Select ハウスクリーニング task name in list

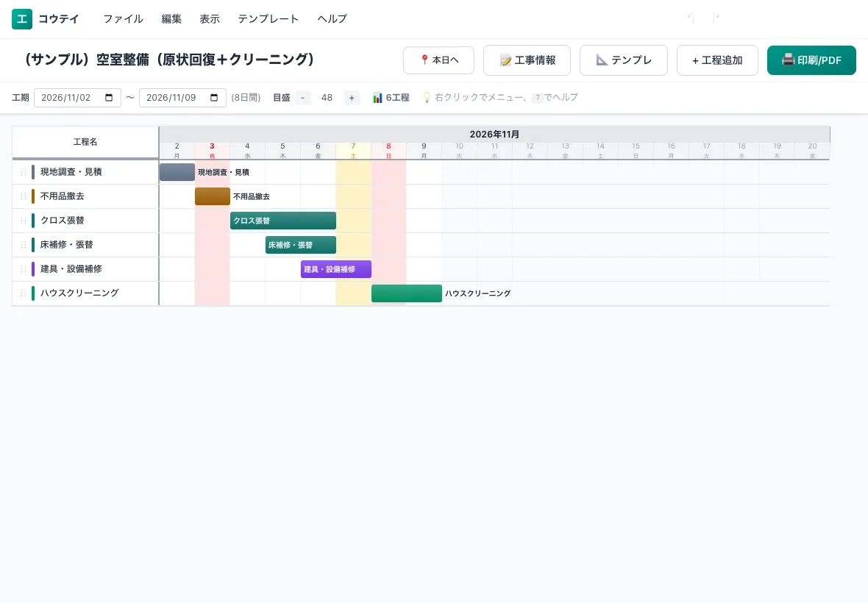[x=79, y=293]
